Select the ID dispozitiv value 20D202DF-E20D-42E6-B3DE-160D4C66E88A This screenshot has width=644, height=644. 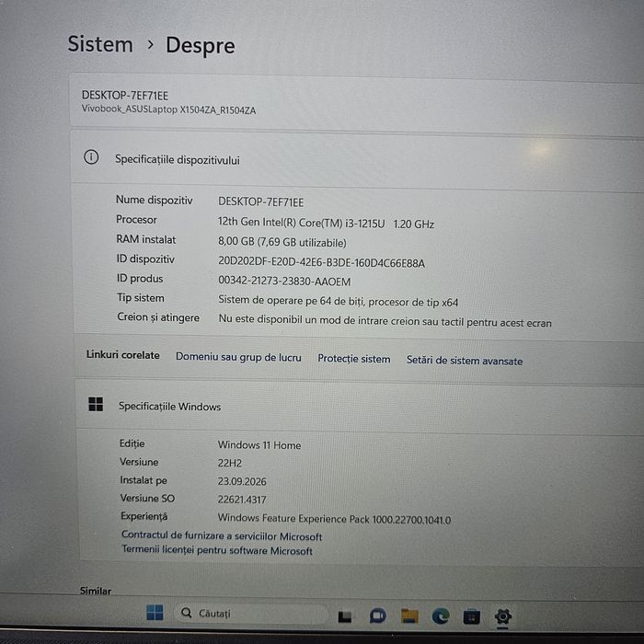[x=321, y=262]
